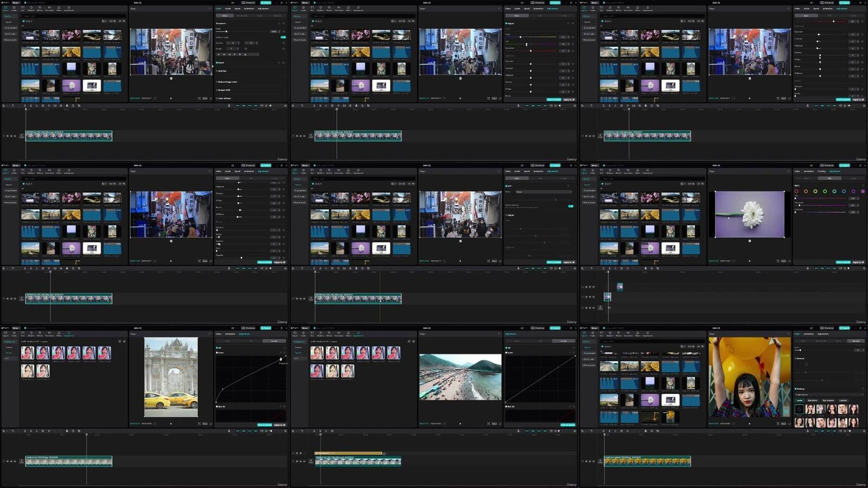The width and height of the screenshot is (868, 488).
Task: Click the fullscreen icon under the white flower preview
Action: (789, 261)
